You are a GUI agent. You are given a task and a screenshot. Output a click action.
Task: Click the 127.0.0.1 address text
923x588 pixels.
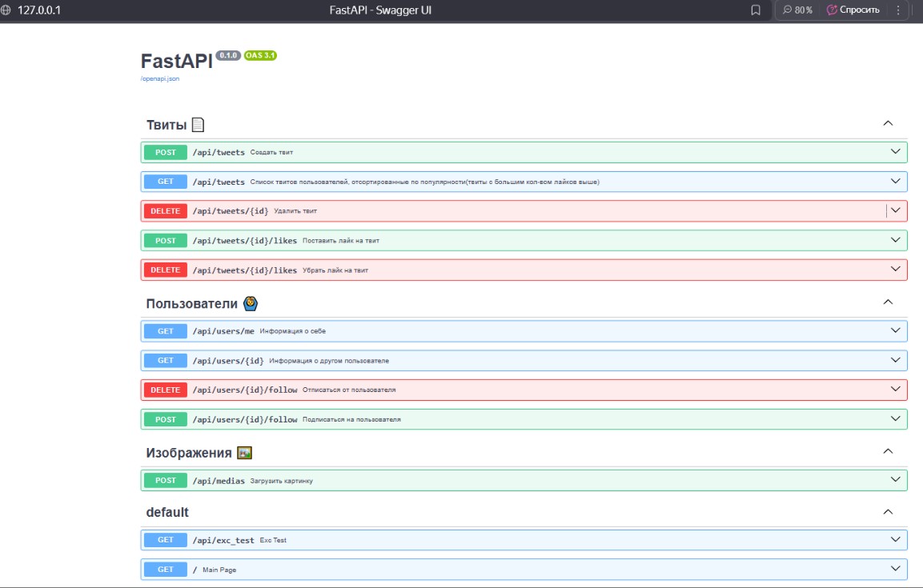(x=39, y=10)
